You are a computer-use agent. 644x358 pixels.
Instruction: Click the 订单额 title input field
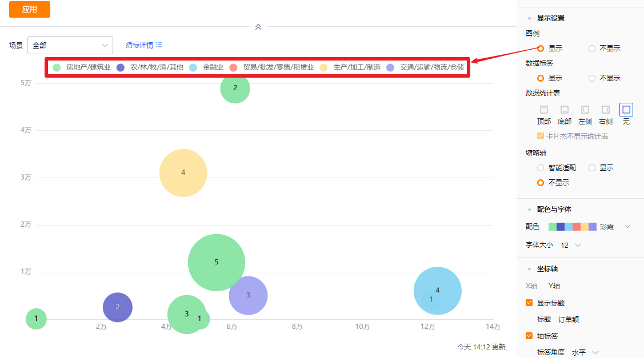(x=567, y=319)
